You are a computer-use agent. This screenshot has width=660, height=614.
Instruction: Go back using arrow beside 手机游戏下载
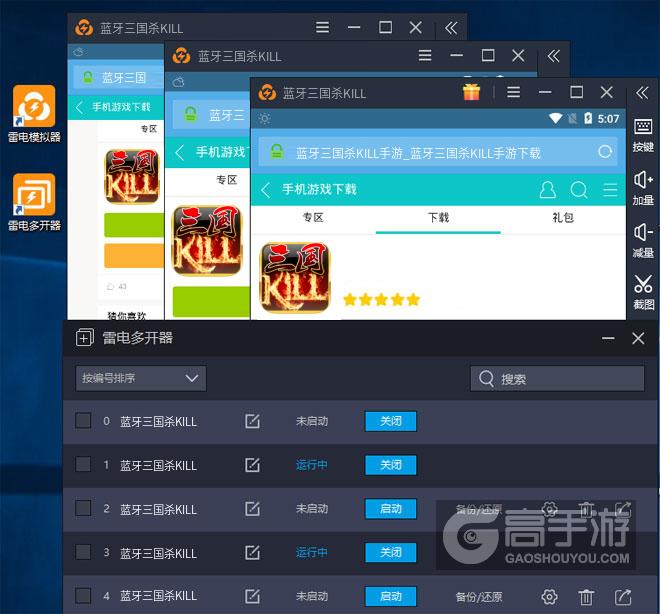[266, 190]
